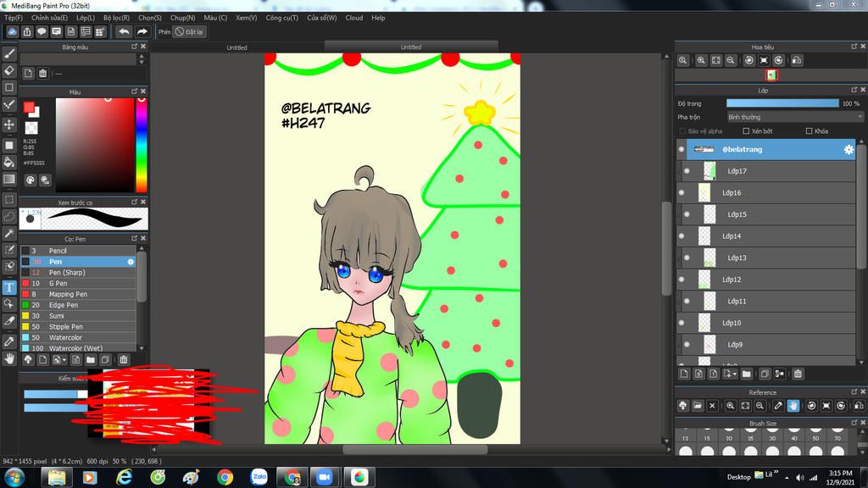Select the Gradient tool
The width and height of the screenshot is (868, 488).
(9, 179)
